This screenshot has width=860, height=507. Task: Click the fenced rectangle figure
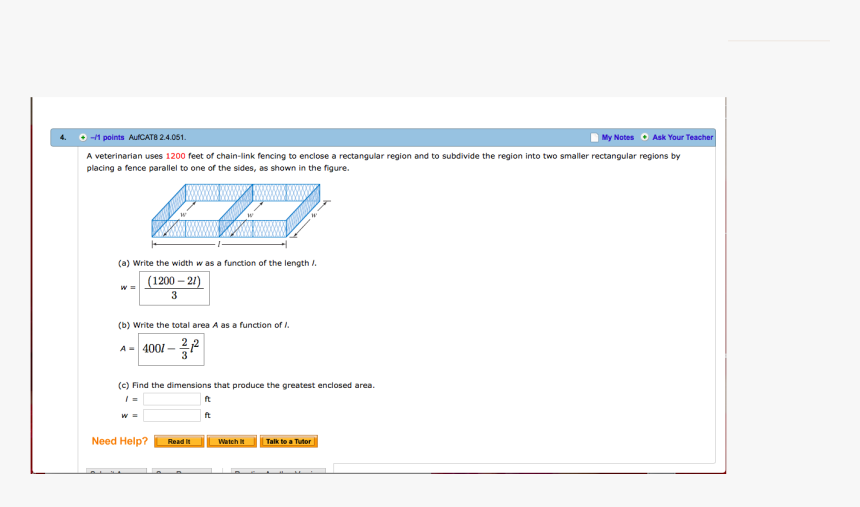pyautogui.click(x=241, y=216)
